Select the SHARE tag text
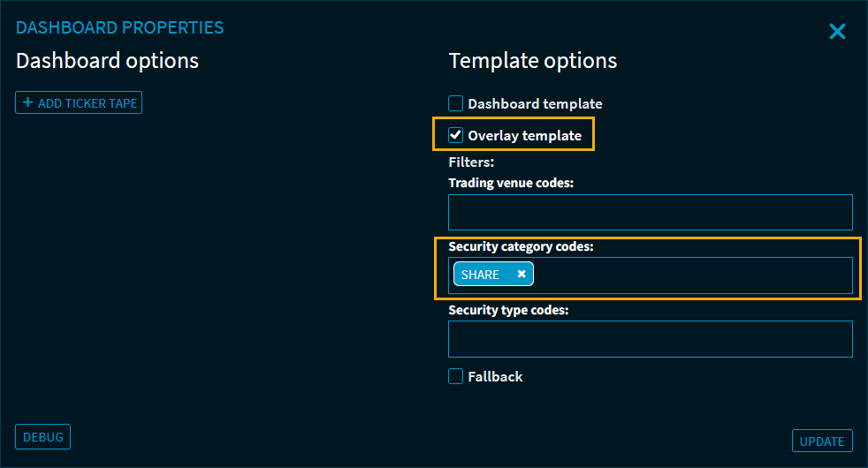Screen dimensions: 868x468 480,275
